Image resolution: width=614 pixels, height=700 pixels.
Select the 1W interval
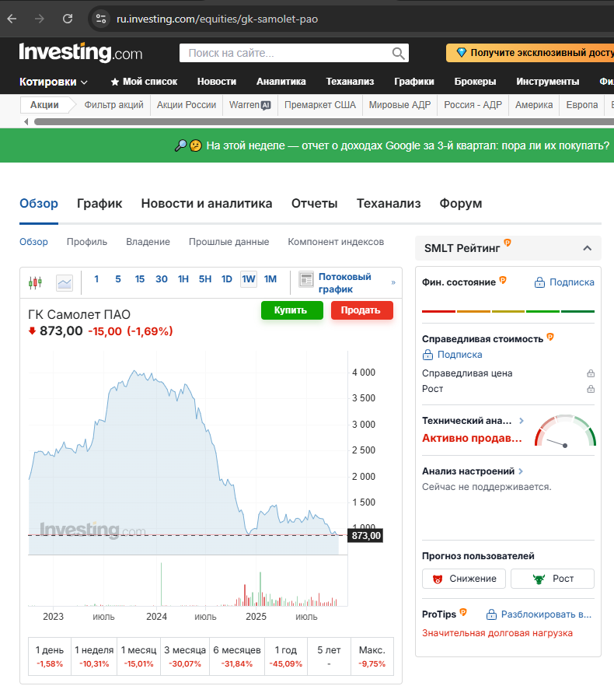point(249,279)
